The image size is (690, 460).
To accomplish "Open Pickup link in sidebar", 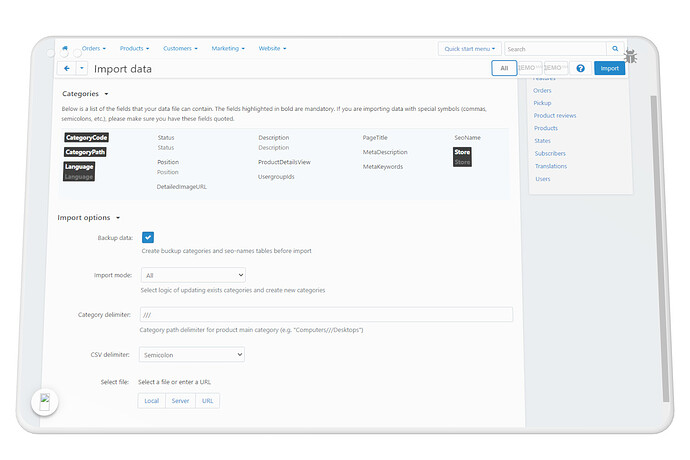I will [x=542, y=103].
